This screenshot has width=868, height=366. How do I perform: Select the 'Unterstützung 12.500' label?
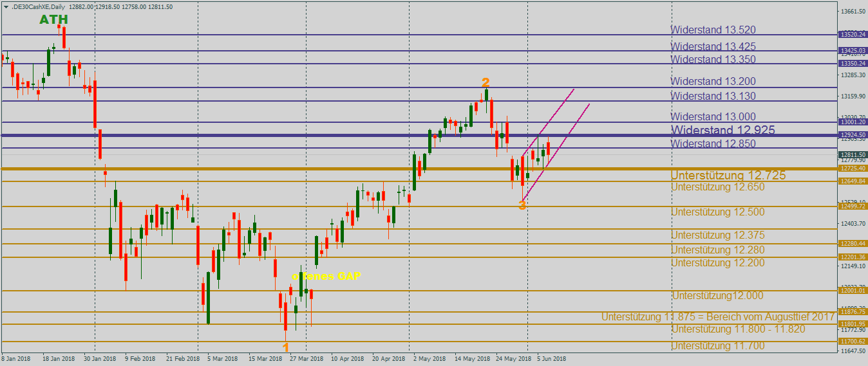pyautogui.click(x=717, y=212)
